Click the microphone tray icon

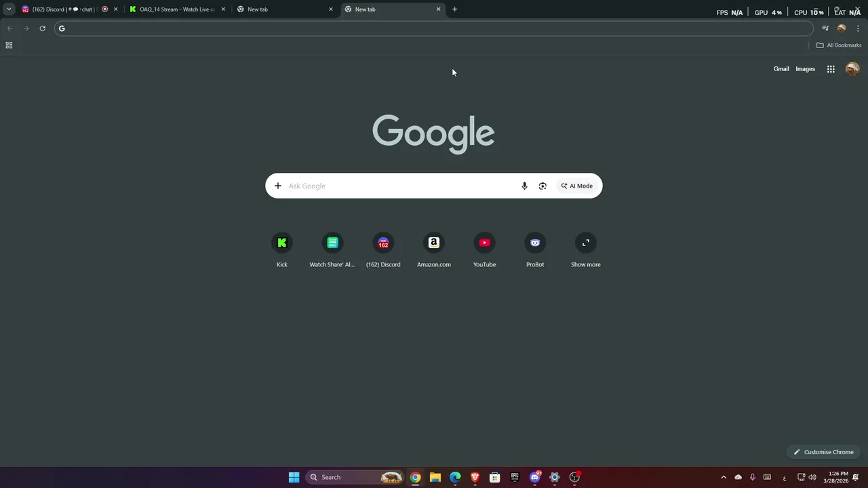pos(752,477)
